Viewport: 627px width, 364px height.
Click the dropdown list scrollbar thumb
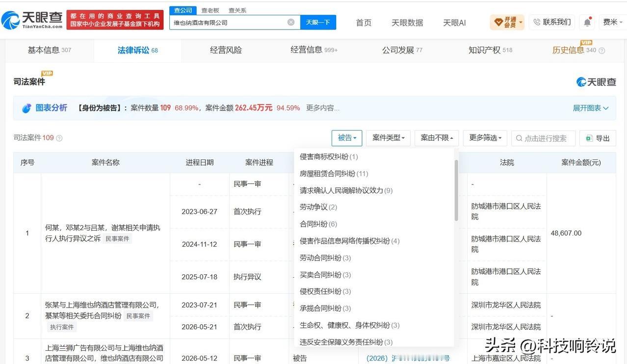pyautogui.click(x=456, y=190)
